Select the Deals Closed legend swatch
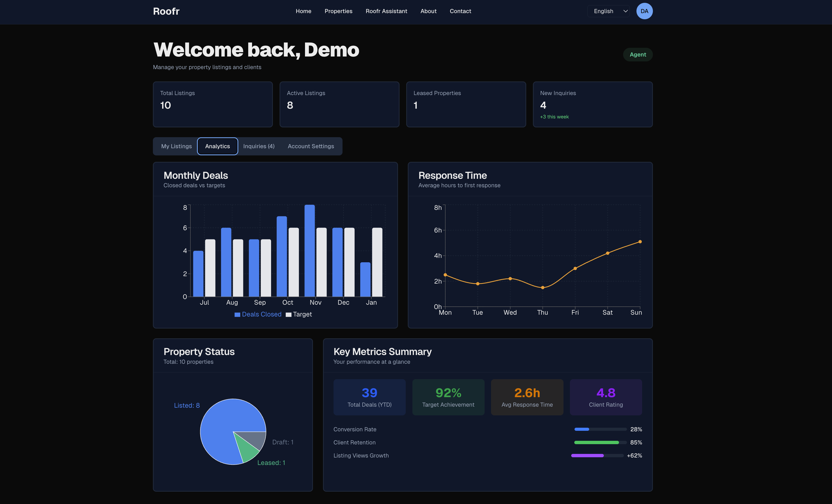Viewport: 832px width, 504px height. tap(237, 314)
